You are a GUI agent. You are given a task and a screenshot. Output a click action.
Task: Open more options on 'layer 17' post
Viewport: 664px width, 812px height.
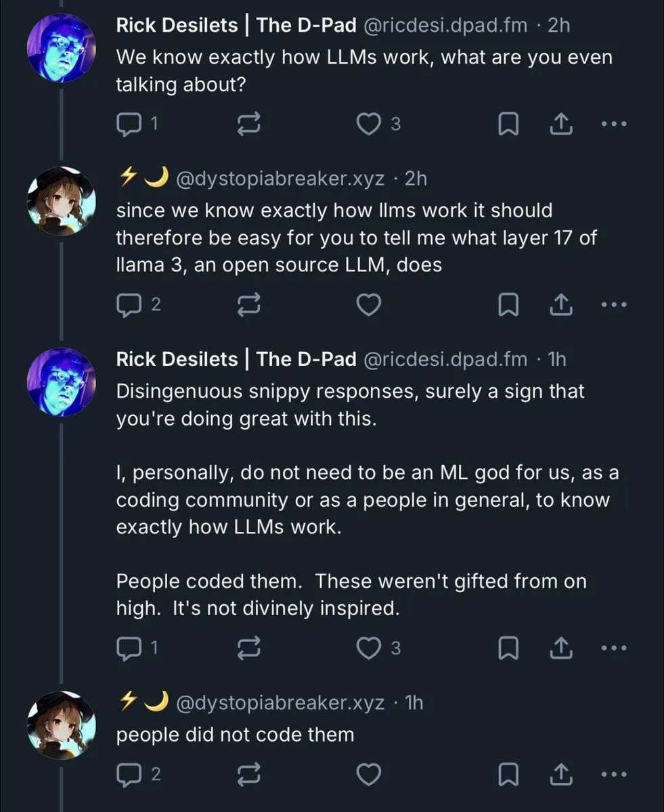614,305
